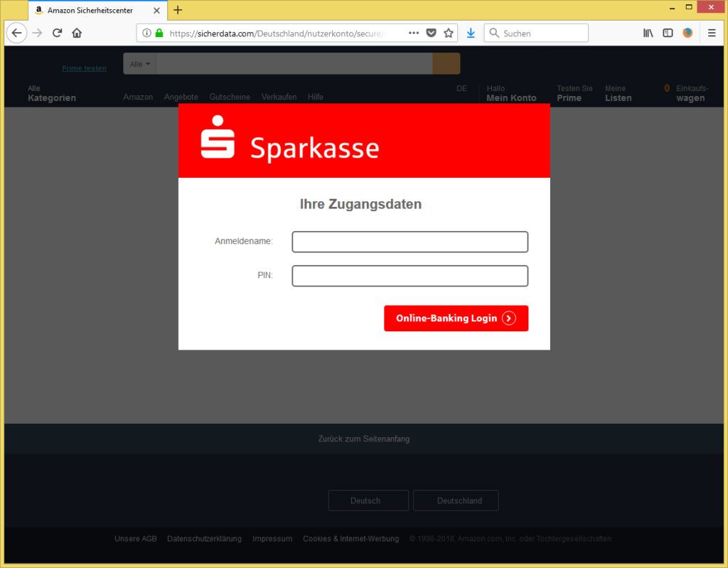Click Online-Banking Login button
The image size is (728, 568).
click(x=456, y=318)
